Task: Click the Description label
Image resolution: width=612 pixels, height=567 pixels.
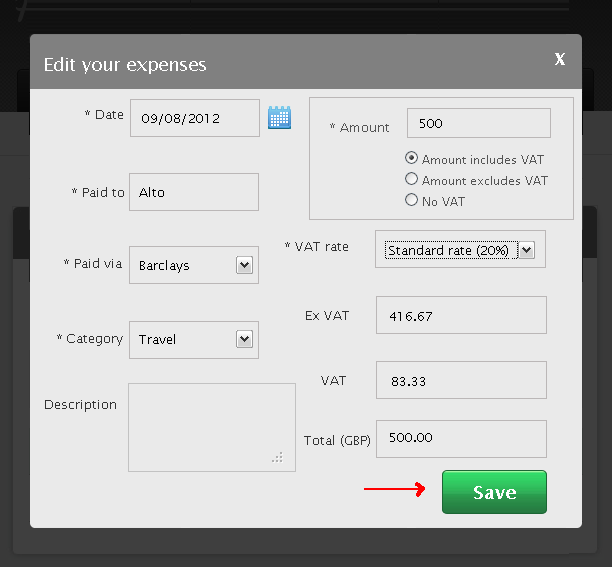Action: coord(80,405)
